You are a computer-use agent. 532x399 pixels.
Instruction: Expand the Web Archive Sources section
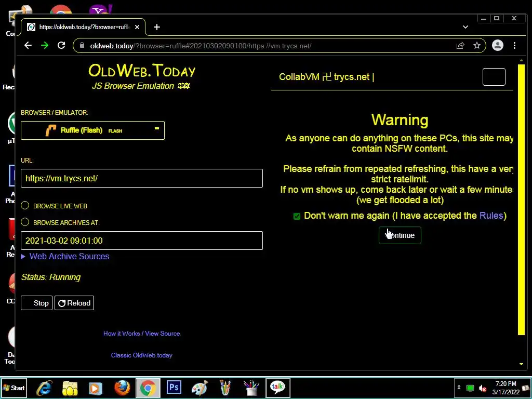coord(65,257)
